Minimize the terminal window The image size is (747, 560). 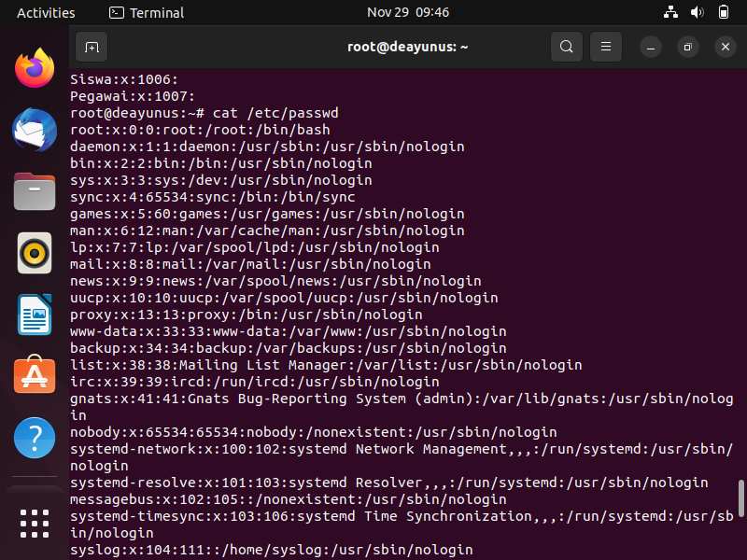[x=651, y=48]
